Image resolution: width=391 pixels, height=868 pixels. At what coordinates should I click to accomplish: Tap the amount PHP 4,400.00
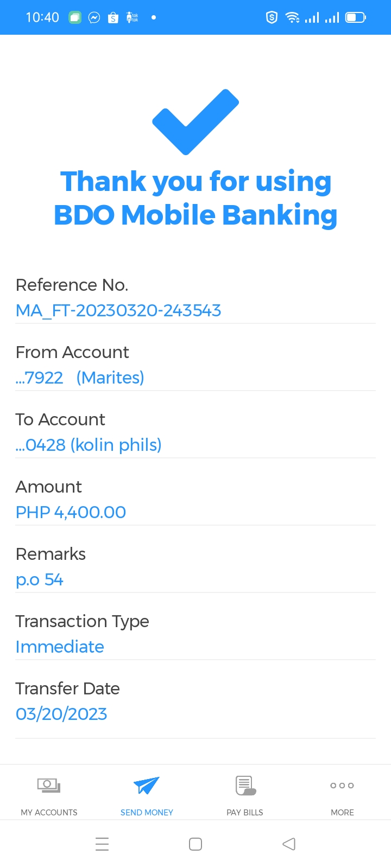71,512
